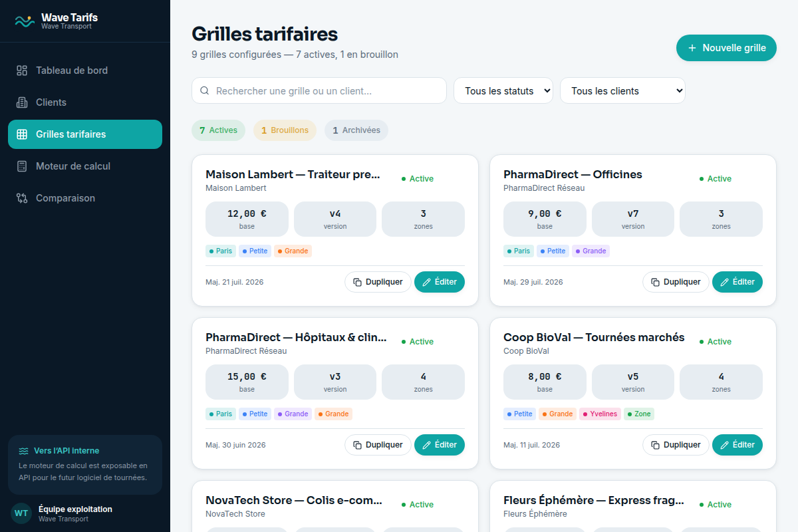Click Maj. 11 juil. 2026 date
Viewport: 798px width, 532px height.
click(532, 445)
